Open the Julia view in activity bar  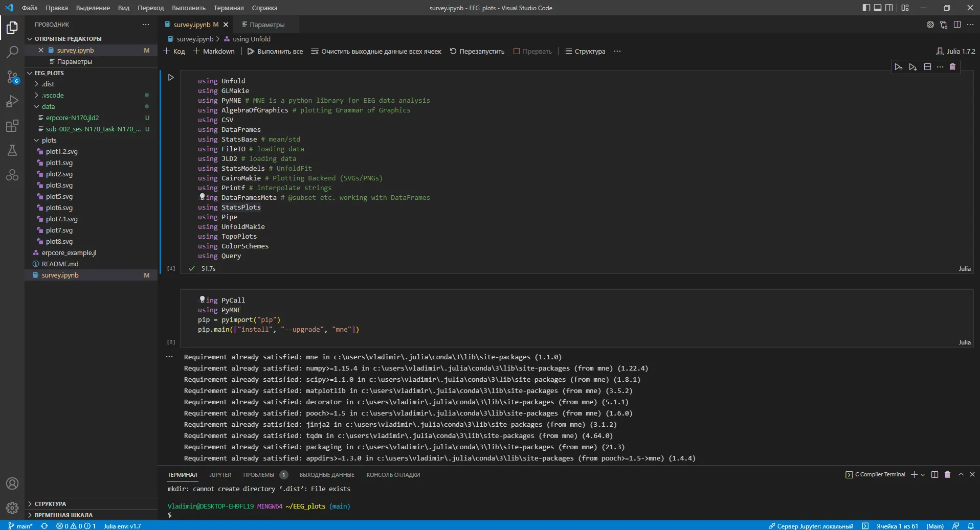[12, 175]
